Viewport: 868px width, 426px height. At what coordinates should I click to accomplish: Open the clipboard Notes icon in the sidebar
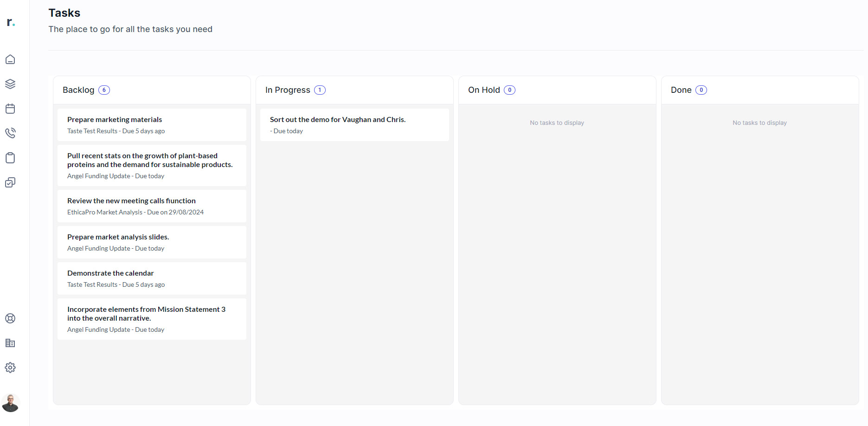tap(10, 158)
